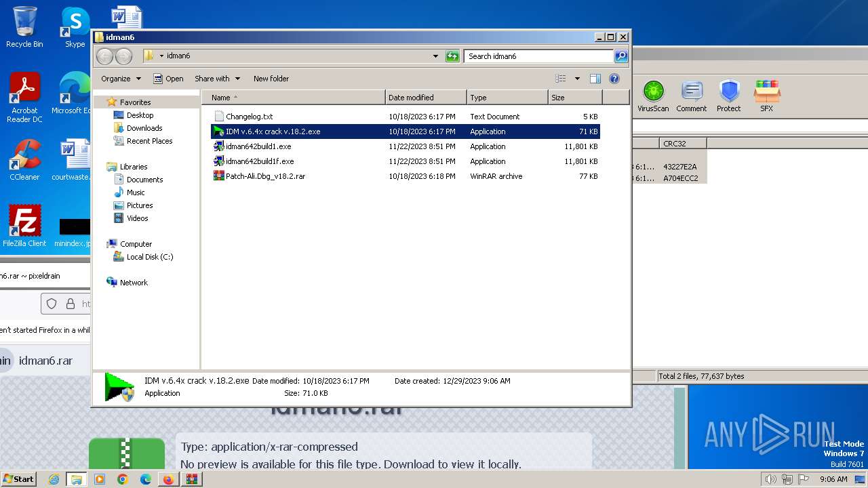The width and height of the screenshot is (868, 488).
Task: Sort WinRAR list by CRC32 column
Action: tap(682, 144)
